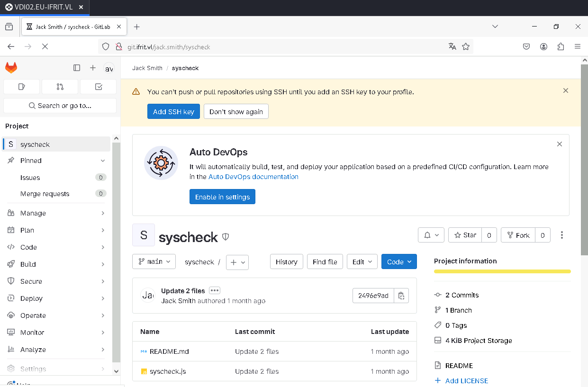Expand the Analyze menu
Screen dimensions: 588x387
tap(56, 350)
